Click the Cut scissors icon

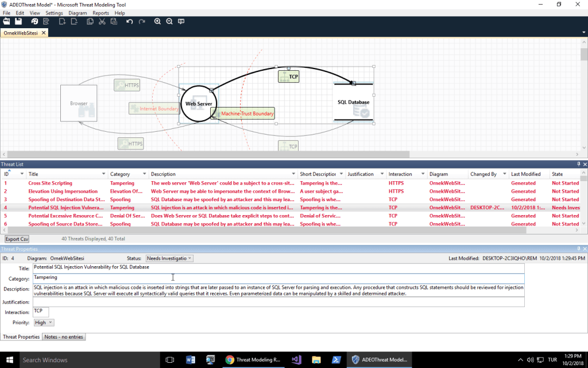pos(102,21)
